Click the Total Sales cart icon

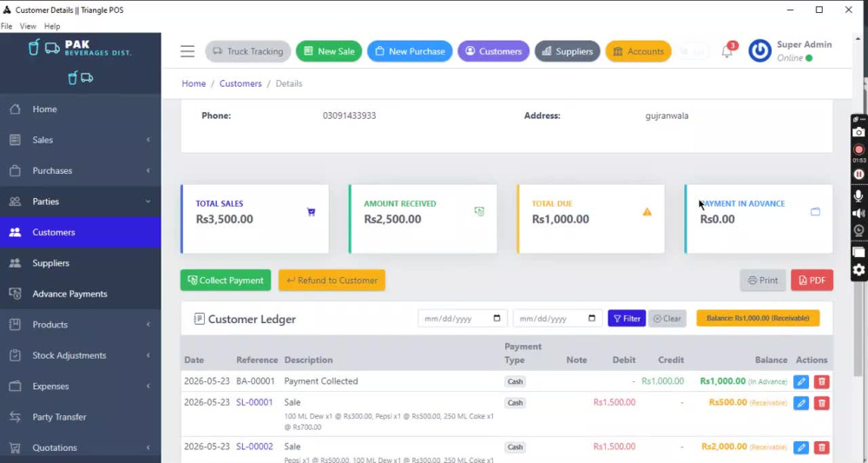311,212
